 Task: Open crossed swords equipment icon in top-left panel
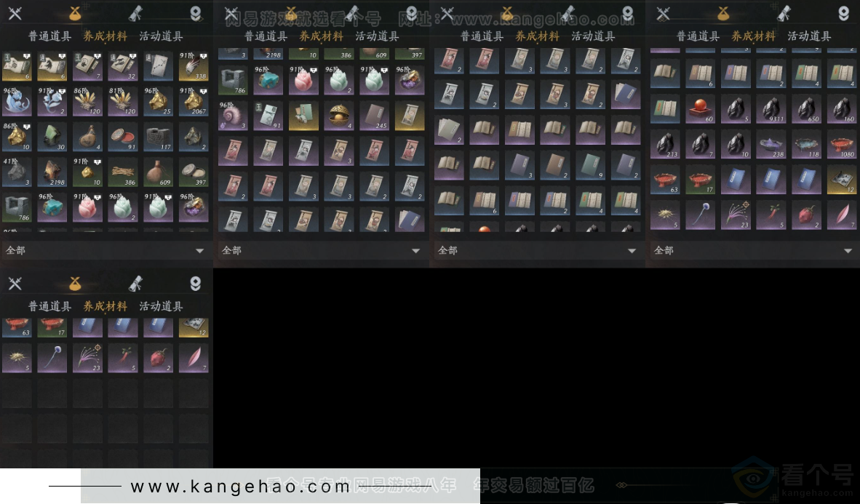(15, 13)
